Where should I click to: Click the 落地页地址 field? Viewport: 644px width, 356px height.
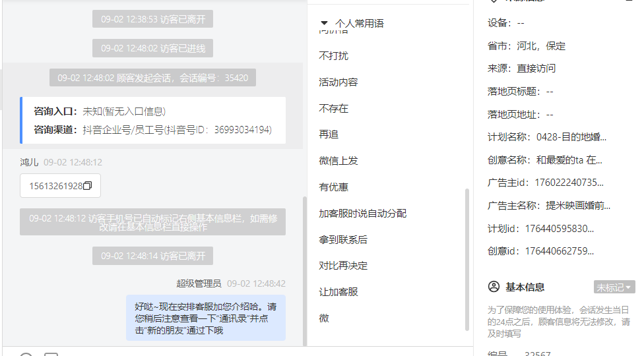pyautogui.click(x=521, y=115)
